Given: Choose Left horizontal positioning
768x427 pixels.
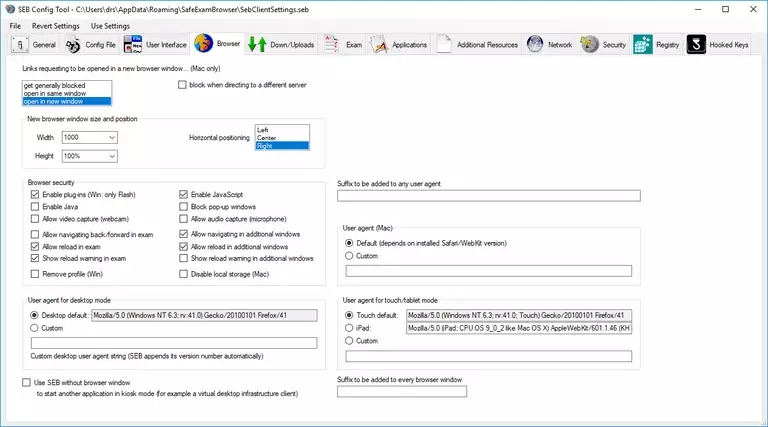Looking at the screenshot, I should coord(282,130).
